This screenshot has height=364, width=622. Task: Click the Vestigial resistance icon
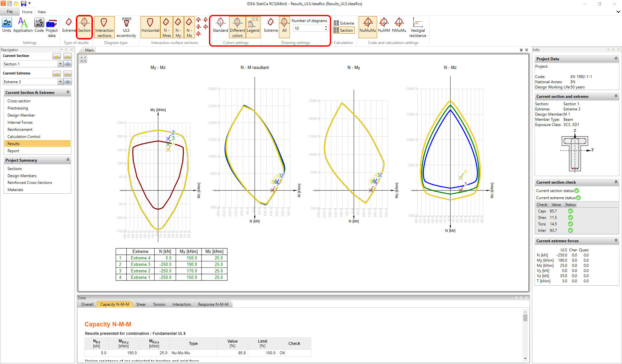[x=417, y=27]
